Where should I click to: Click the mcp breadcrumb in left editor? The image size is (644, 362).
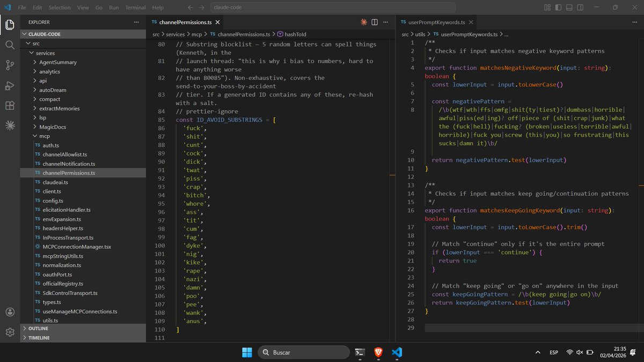click(196, 34)
